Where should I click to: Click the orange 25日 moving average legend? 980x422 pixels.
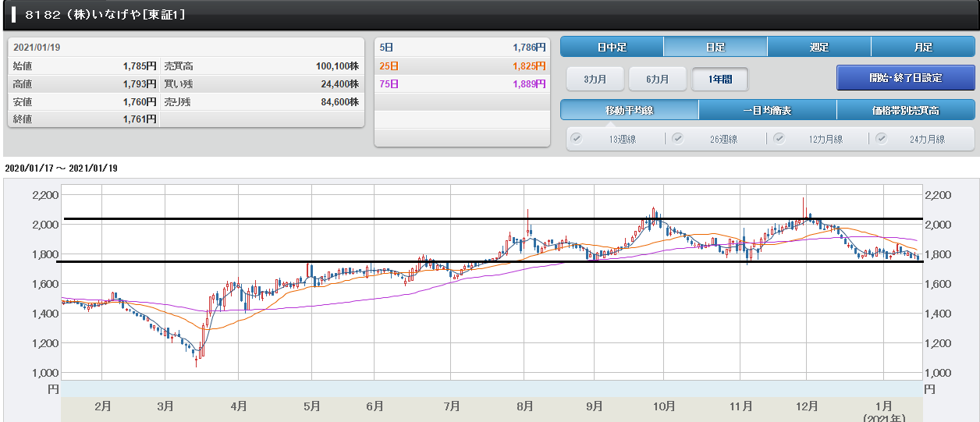coord(462,66)
